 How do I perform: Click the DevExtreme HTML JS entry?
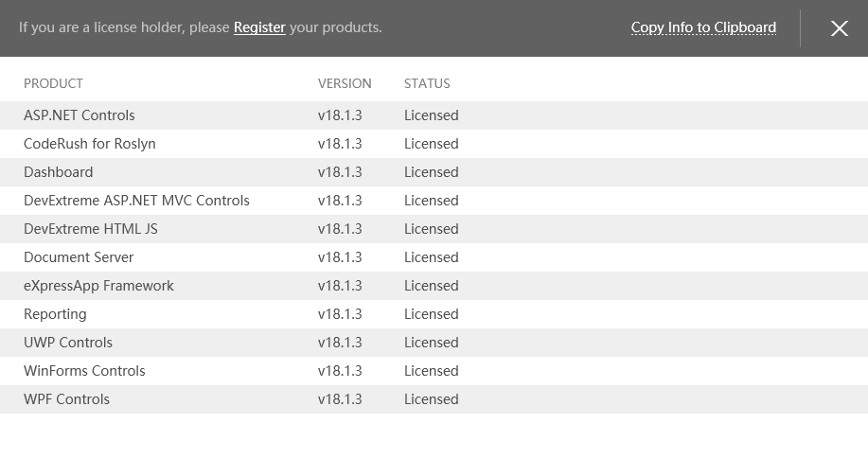[91, 229]
